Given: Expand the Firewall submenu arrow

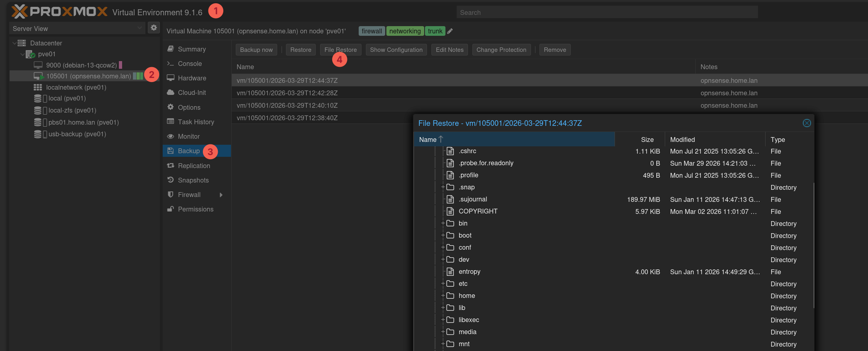Looking at the screenshot, I should click(x=221, y=195).
